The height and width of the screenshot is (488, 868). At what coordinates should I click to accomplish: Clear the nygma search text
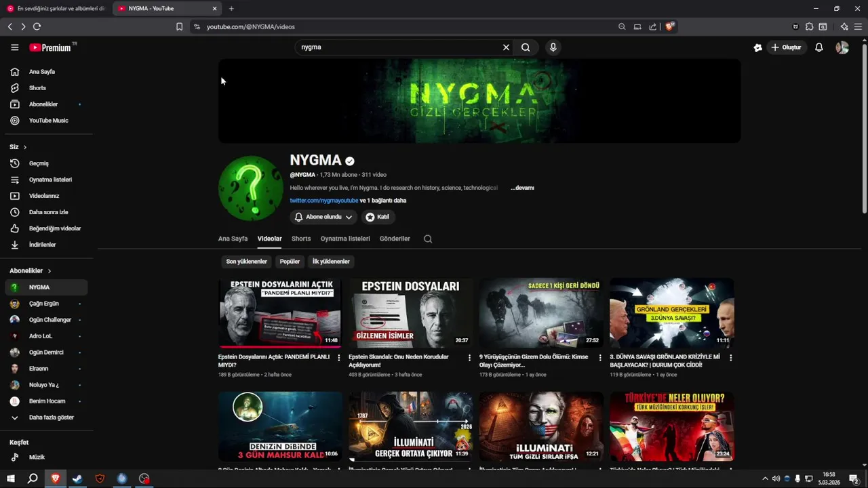click(506, 47)
